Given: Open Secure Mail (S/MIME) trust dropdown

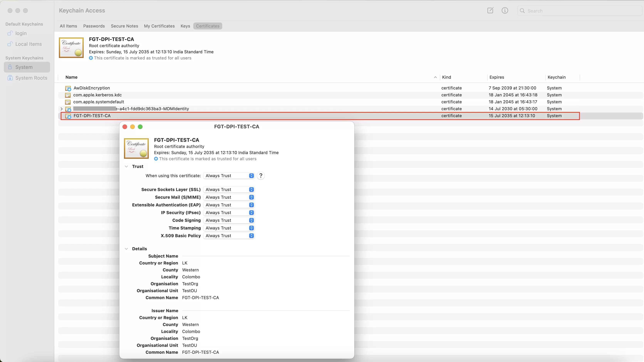Looking at the screenshot, I should click(229, 197).
